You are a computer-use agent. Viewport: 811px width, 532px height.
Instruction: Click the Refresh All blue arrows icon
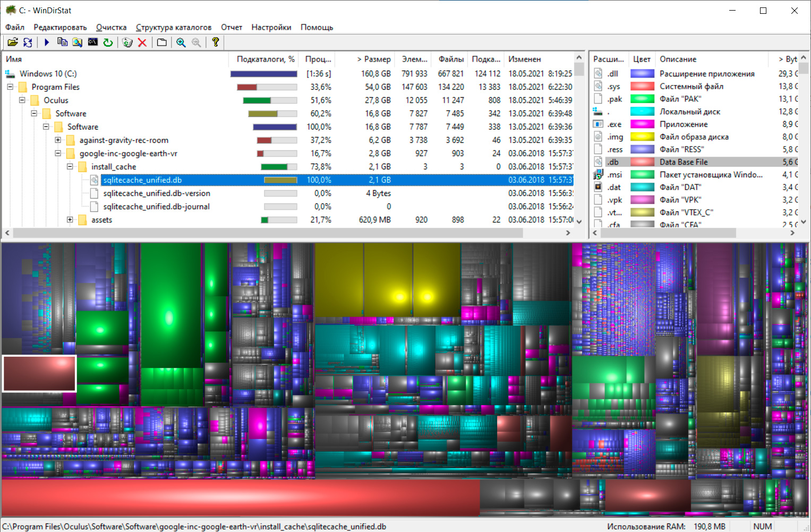click(28, 42)
